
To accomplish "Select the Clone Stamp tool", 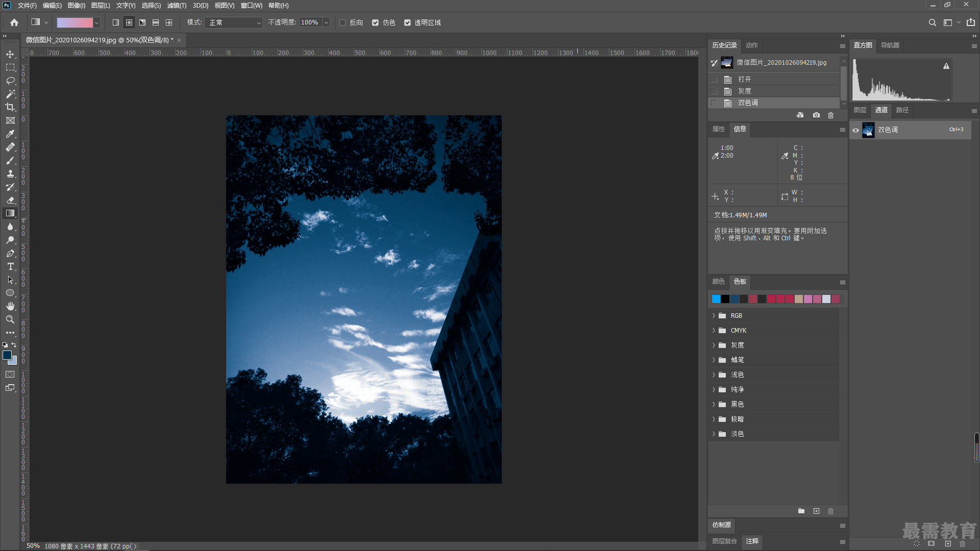I will (x=10, y=173).
